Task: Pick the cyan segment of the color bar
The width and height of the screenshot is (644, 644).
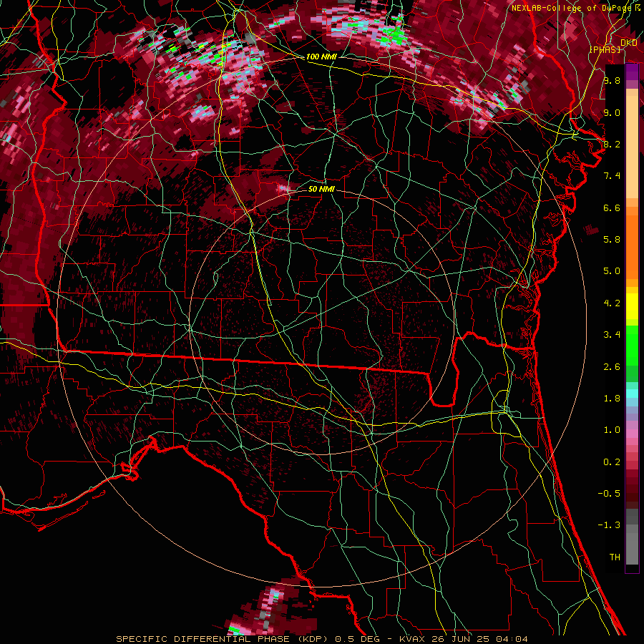Action: pos(632,394)
